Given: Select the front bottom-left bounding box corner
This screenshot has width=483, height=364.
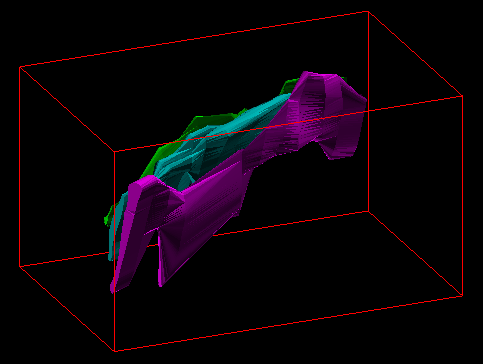Looking at the screenshot, I should coord(114,351).
